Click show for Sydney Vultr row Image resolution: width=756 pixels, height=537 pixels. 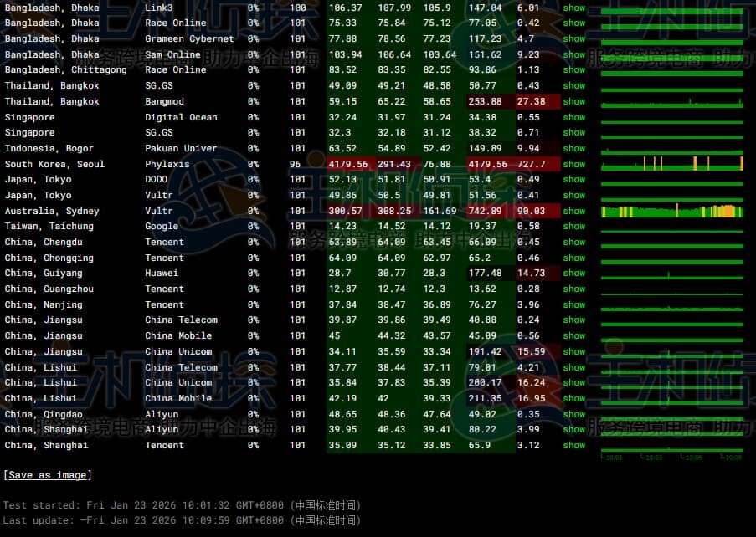pyautogui.click(x=573, y=211)
